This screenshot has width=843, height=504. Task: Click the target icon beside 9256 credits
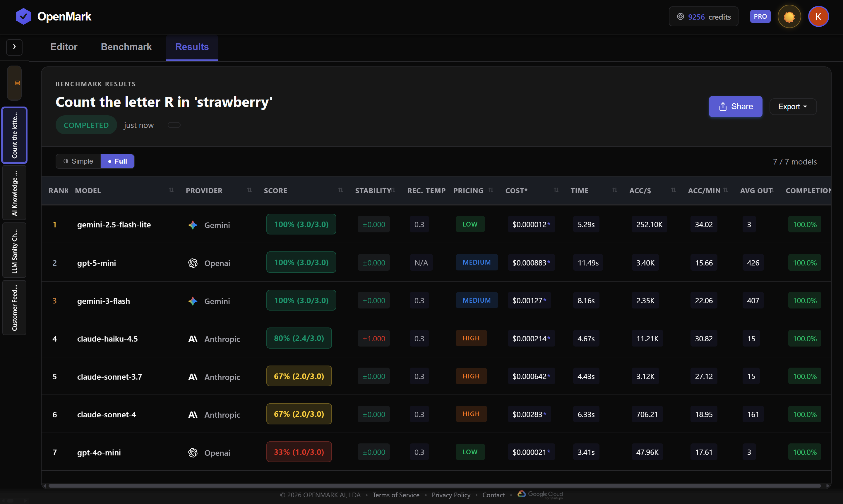[x=681, y=16]
